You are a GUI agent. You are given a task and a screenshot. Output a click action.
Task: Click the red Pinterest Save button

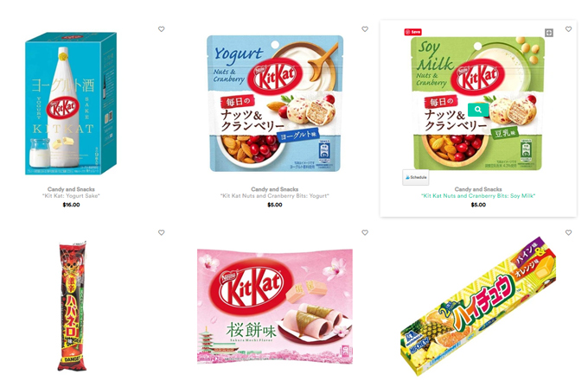[x=412, y=32]
